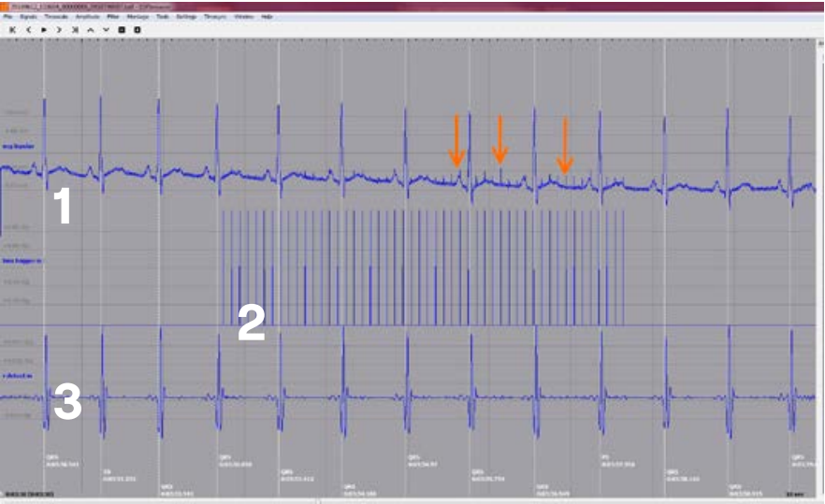Open the File menu
Screen dimensions: 825x504
click(x=8, y=17)
